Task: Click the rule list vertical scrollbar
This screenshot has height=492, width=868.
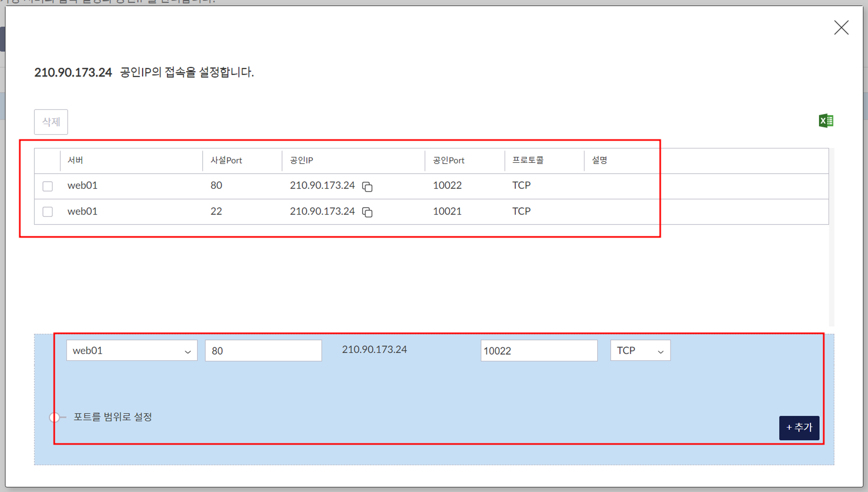Action: pos(831,237)
